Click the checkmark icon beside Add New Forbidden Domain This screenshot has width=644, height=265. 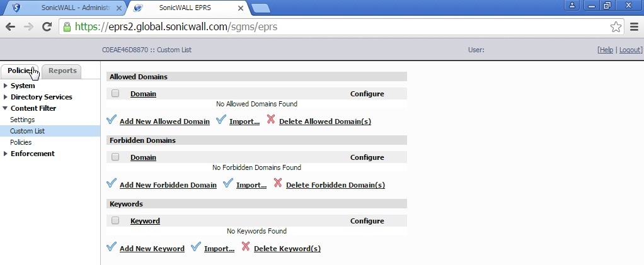[112, 183]
